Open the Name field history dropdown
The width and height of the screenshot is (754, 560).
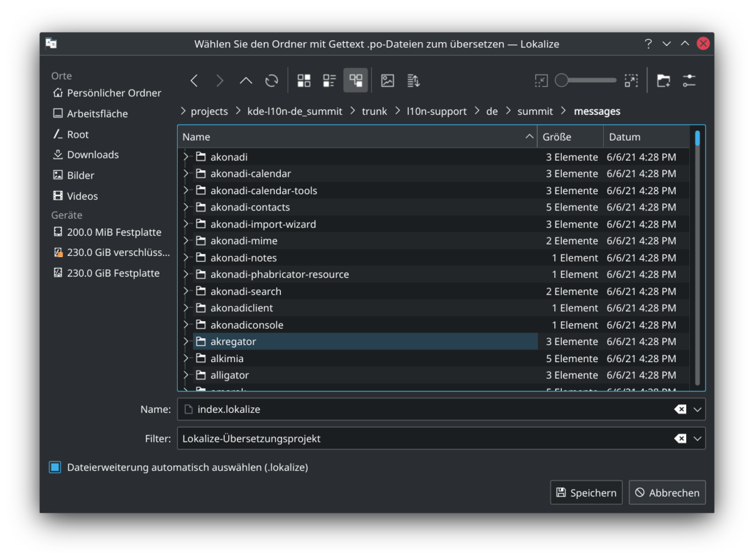point(697,409)
